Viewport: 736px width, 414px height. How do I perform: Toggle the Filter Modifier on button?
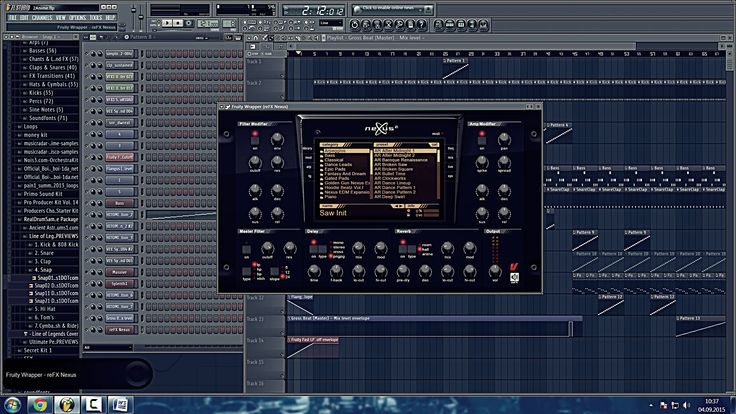pyautogui.click(x=255, y=140)
